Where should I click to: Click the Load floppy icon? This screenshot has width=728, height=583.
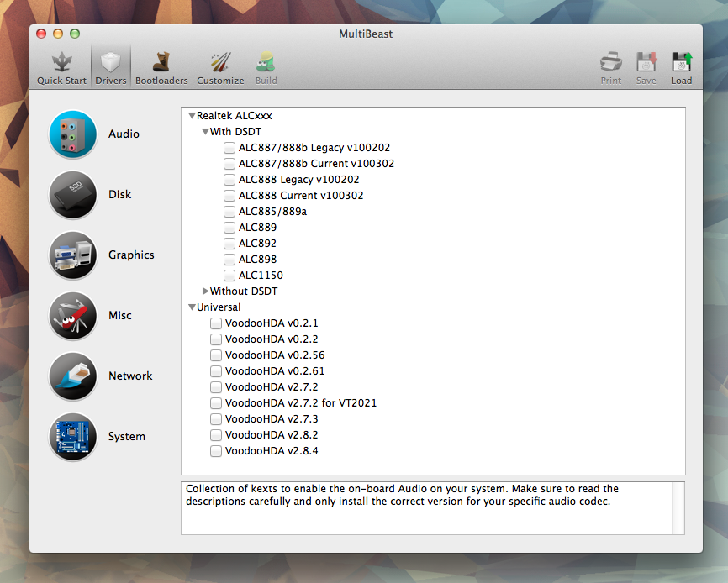[682, 63]
